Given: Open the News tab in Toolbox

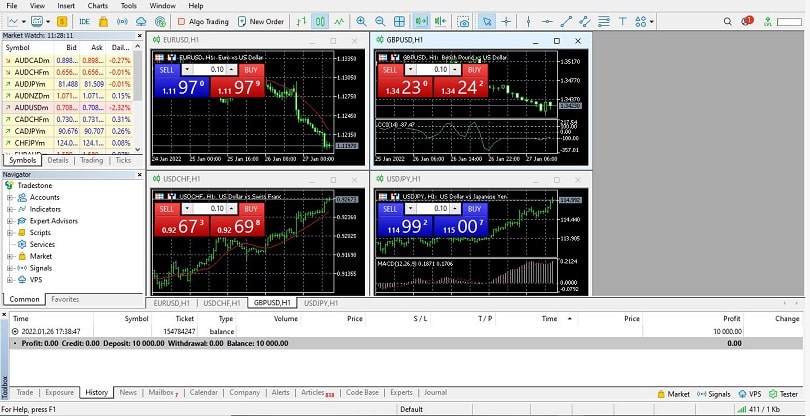Looking at the screenshot, I should pyautogui.click(x=128, y=392).
